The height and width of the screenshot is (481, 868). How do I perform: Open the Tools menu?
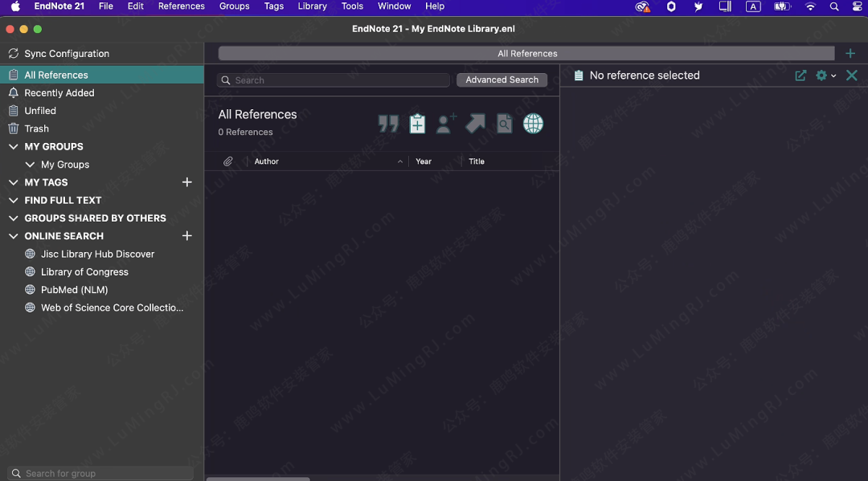352,6
